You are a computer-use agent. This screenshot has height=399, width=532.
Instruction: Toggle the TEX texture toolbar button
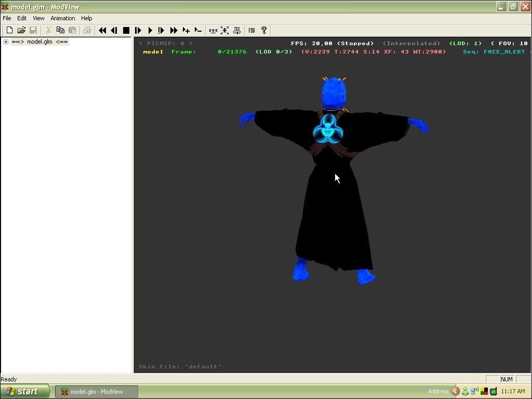pos(237,31)
